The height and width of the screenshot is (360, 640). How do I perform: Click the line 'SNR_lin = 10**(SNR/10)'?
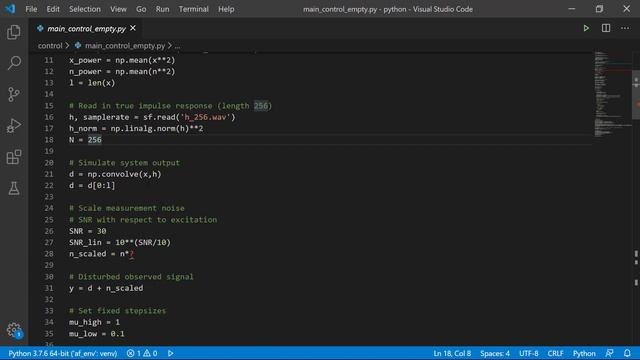point(120,242)
